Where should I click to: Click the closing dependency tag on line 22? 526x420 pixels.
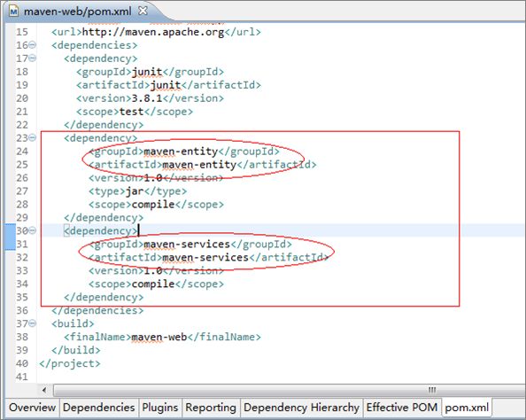104,125
